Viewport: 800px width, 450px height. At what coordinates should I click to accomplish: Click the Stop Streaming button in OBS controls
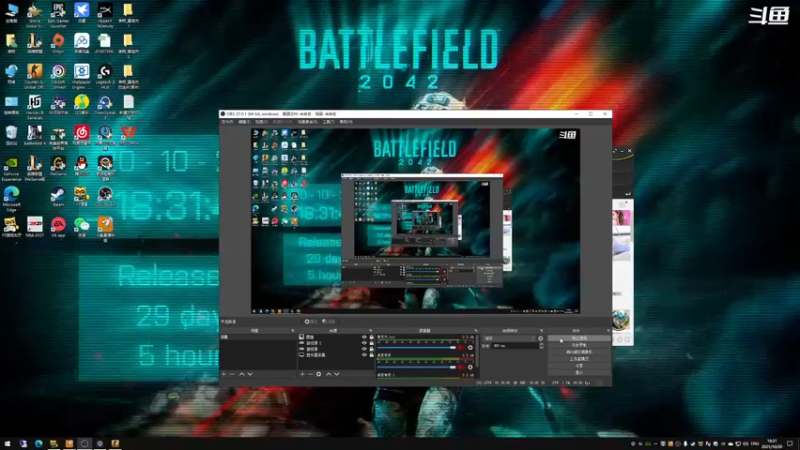(x=579, y=338)
